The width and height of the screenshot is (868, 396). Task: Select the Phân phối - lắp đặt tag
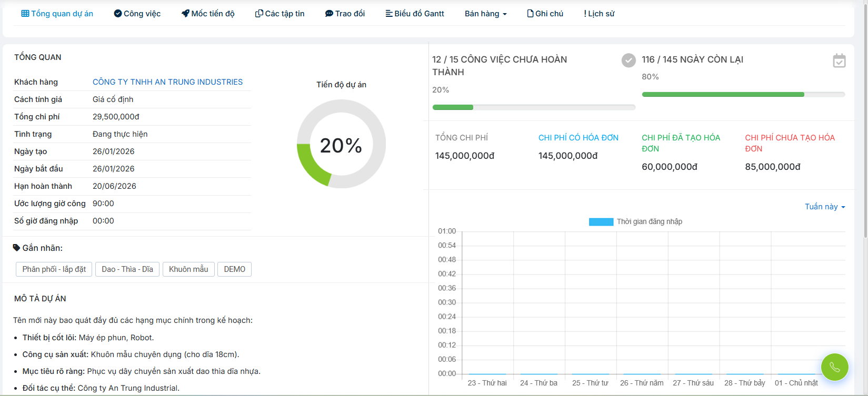pyautogui.click(x=54, y=269)
